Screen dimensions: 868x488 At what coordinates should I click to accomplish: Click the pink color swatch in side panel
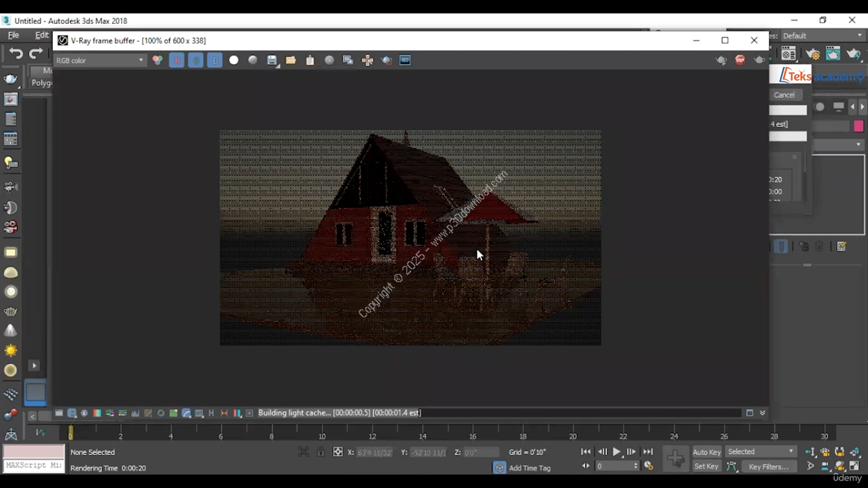coord(859,126)
